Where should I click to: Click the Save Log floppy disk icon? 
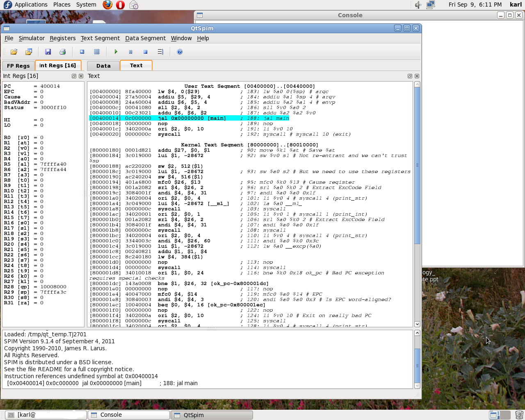(48, 52)
